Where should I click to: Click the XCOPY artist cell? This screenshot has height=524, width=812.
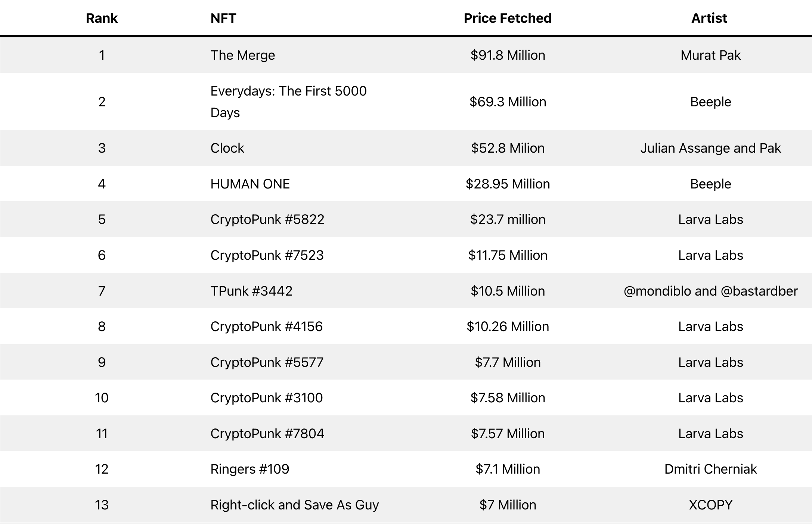[x=710, y=505]
